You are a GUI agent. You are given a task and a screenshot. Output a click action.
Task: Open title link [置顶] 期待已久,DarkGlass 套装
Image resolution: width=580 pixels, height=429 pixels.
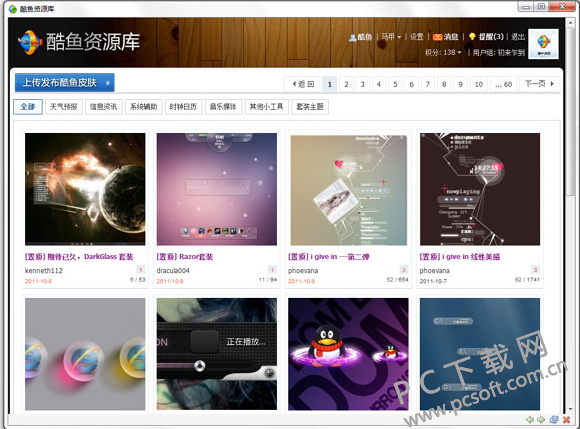coord(79,257)
